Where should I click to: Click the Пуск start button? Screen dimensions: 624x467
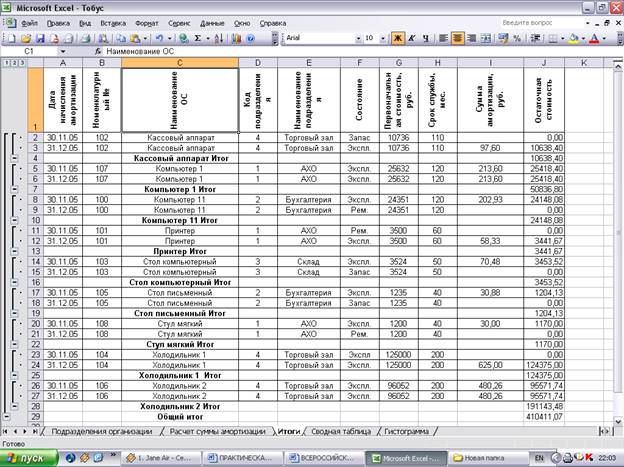(26, 458)
